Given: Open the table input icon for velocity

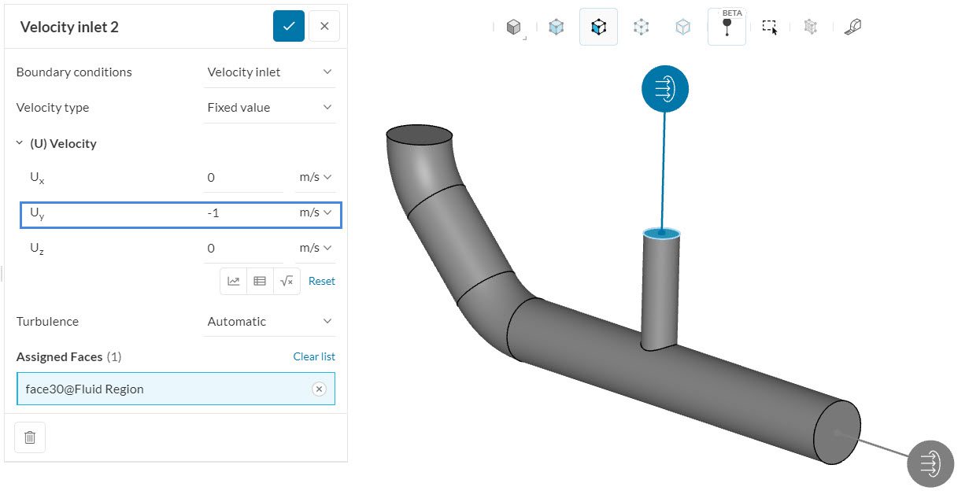Looking at the screenshot, I should (260, 281).
